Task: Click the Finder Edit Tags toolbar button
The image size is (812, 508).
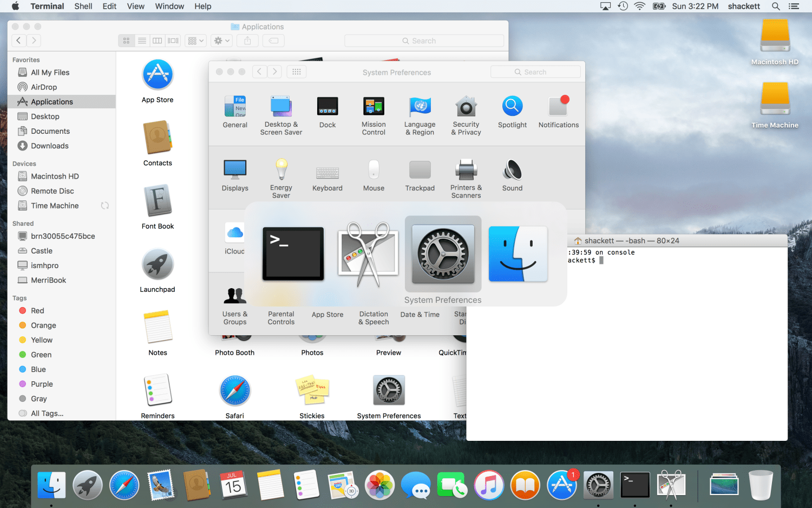Action: 274,41
